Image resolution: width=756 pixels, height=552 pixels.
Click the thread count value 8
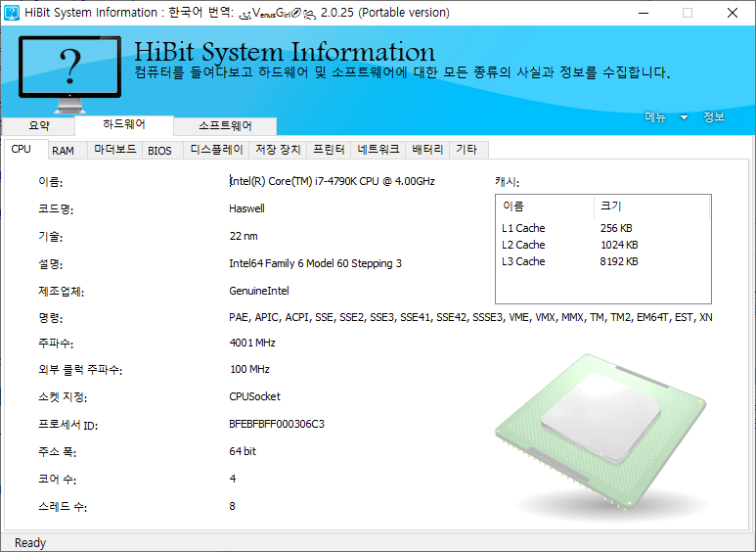coord(233,507)
